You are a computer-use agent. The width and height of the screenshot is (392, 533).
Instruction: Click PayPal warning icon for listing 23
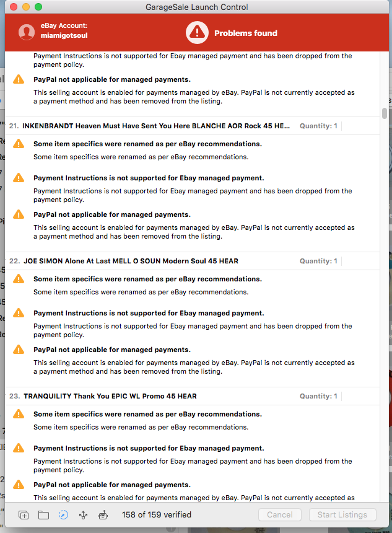(x=19, y=485)
